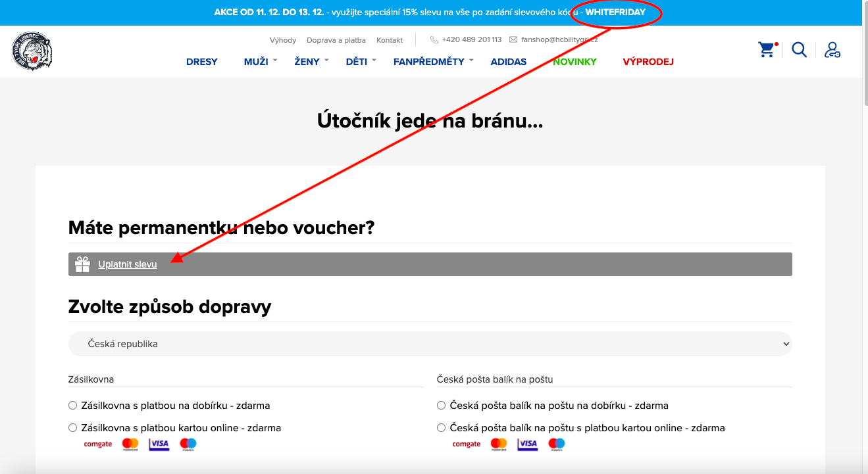The height and width of the screenshot is (474, 868).
Task: Choose Česká pošta balík na poštu na dobírku
Action: [x=442, y=406]
